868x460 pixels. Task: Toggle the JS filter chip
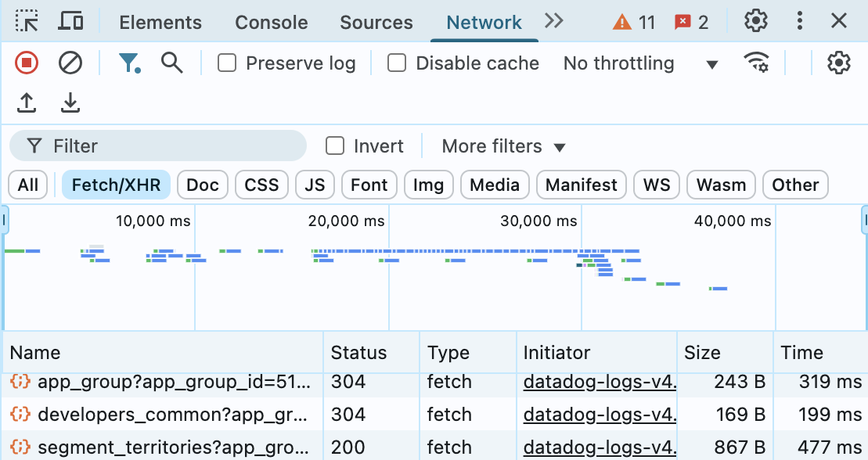(x=315, y=185)
